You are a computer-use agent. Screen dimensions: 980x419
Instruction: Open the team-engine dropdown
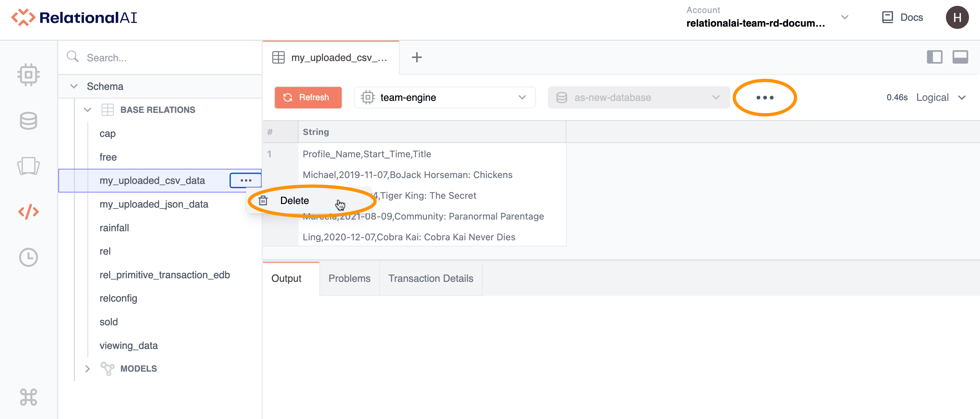coord(444,97)
